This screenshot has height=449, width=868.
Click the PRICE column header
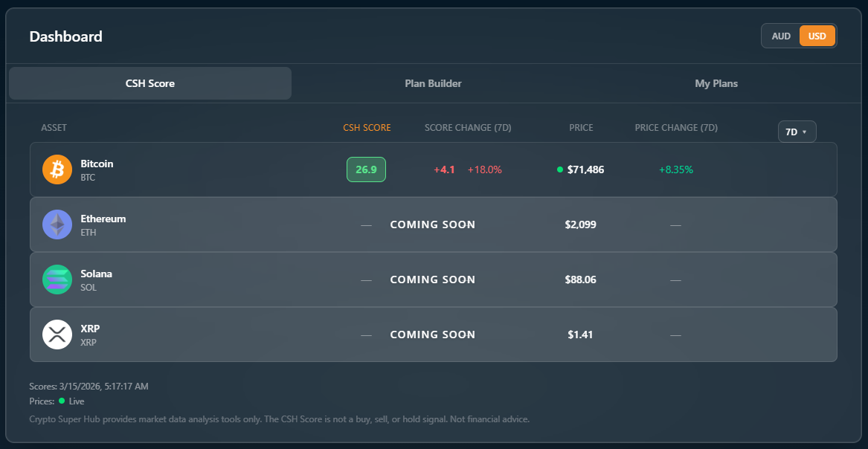[x=581, y=128]
